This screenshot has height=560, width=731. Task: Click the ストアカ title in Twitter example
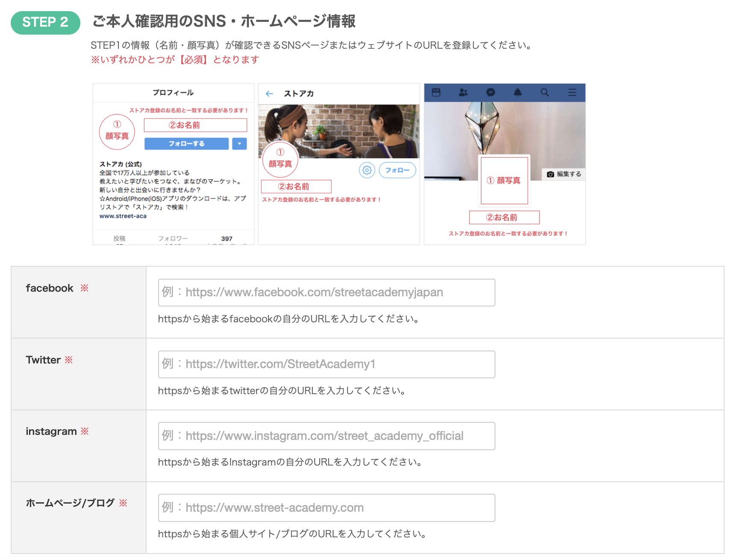(299, 94)
